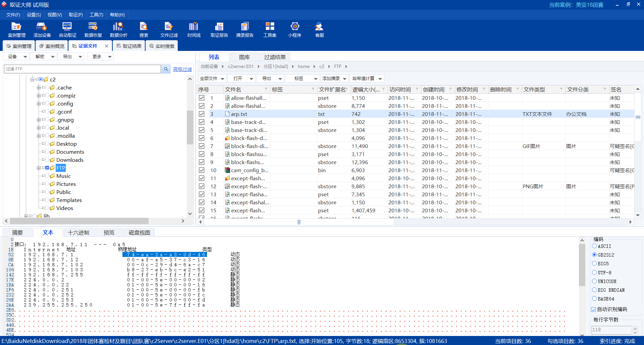Open the 时间线 view
Screen dimensions: 644x345
(x=194, y=29)
